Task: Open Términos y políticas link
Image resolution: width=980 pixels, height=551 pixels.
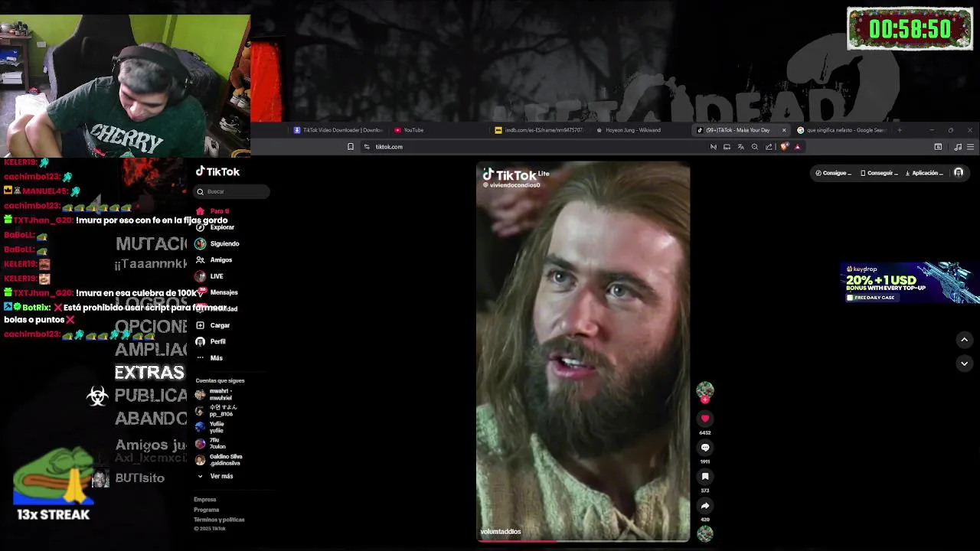Action: coord(219,520)
